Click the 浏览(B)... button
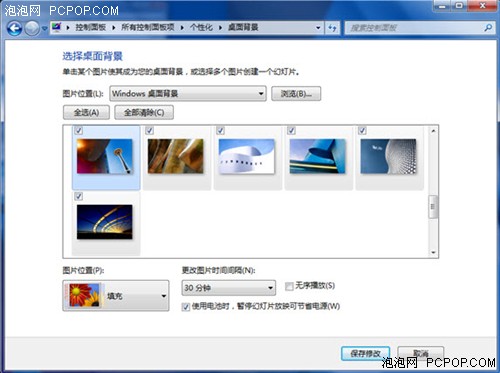 296,94
